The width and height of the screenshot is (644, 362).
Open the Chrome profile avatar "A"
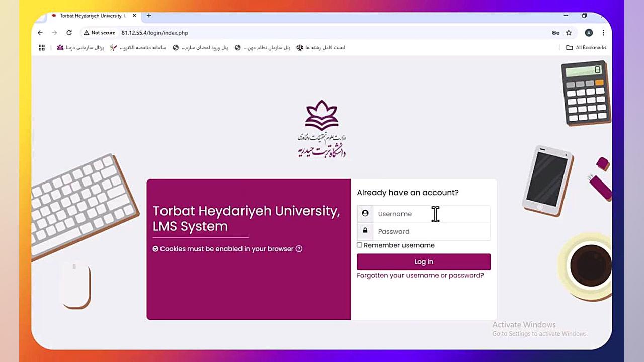click(x=589, y=33)
